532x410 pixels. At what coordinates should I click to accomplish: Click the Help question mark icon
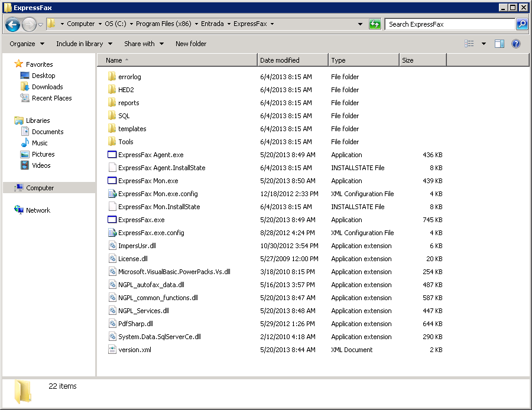(516, 44)
